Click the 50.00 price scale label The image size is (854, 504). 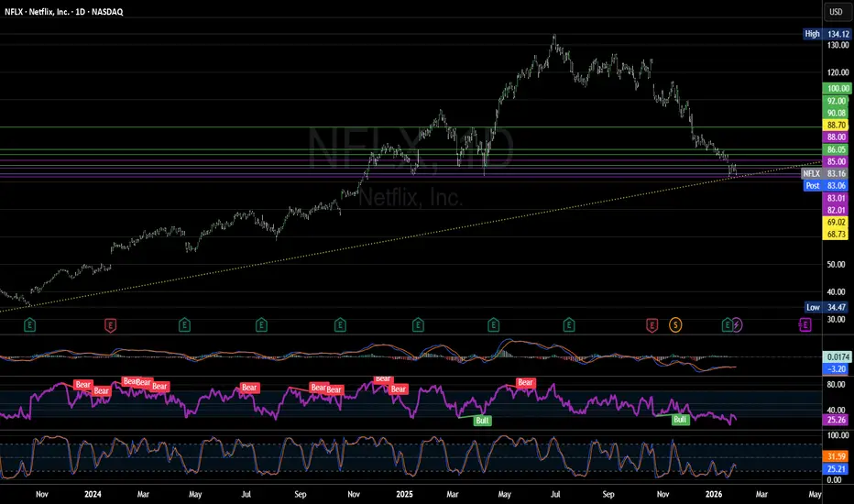pos(838,264)
